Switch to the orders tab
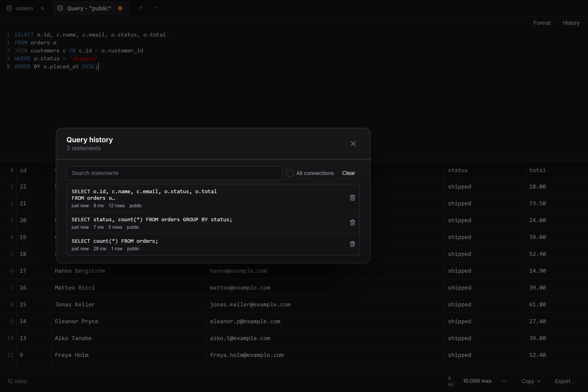 24,8
